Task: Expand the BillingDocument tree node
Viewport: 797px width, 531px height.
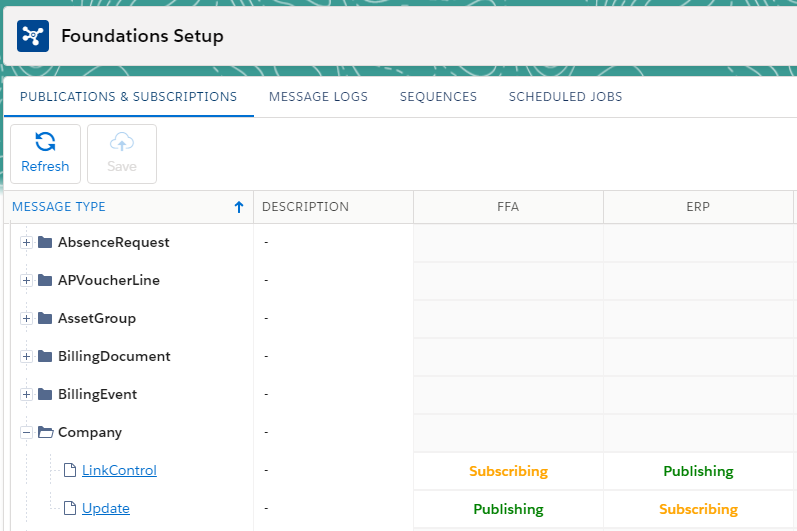Action: coord(26,356)
